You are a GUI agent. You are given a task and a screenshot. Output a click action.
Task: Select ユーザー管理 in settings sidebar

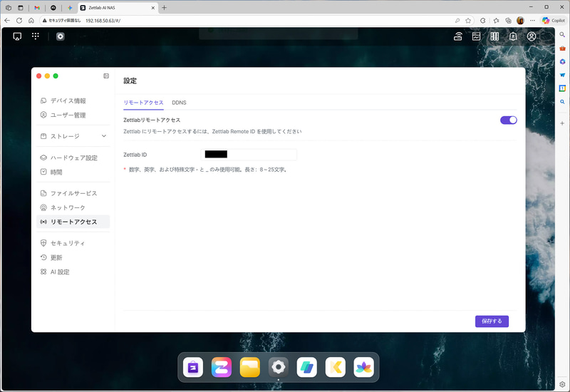click(x=73, y=115)
